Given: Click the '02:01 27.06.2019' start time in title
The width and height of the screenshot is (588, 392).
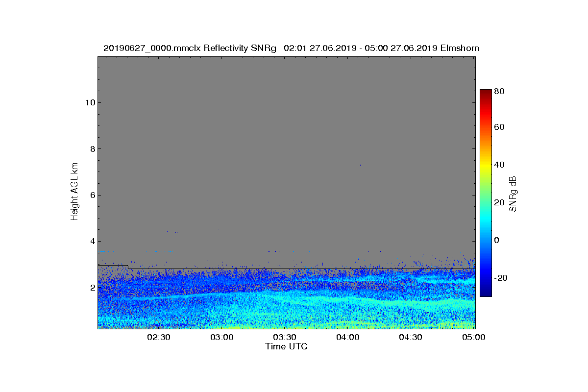Looking at the screenshot, I should click(x=320, y=48).
